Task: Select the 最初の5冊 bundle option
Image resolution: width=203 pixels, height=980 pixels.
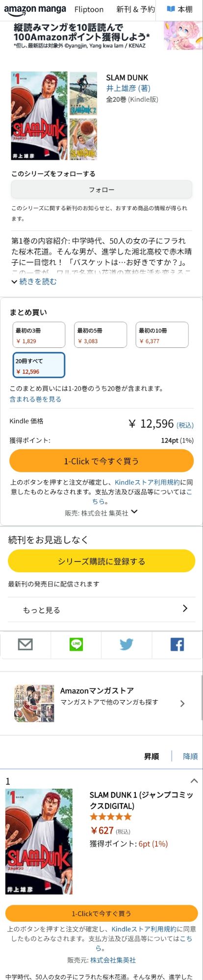Action: 101,335
